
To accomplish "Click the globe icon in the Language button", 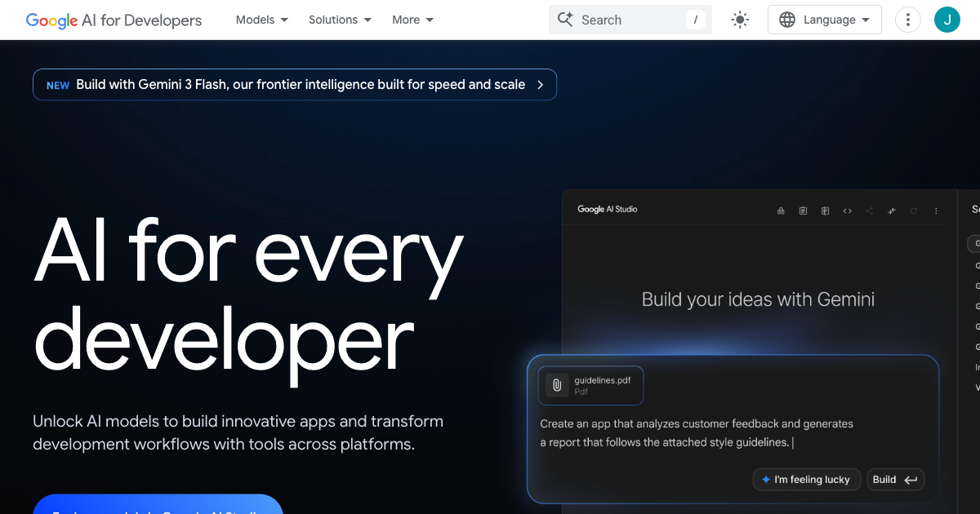I will click(787, 20).
